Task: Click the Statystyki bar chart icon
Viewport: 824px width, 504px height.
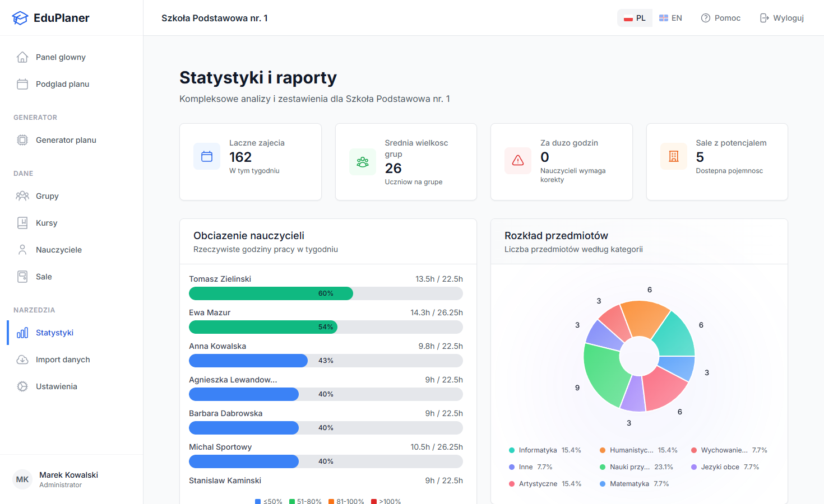Action: click(22, 332)
